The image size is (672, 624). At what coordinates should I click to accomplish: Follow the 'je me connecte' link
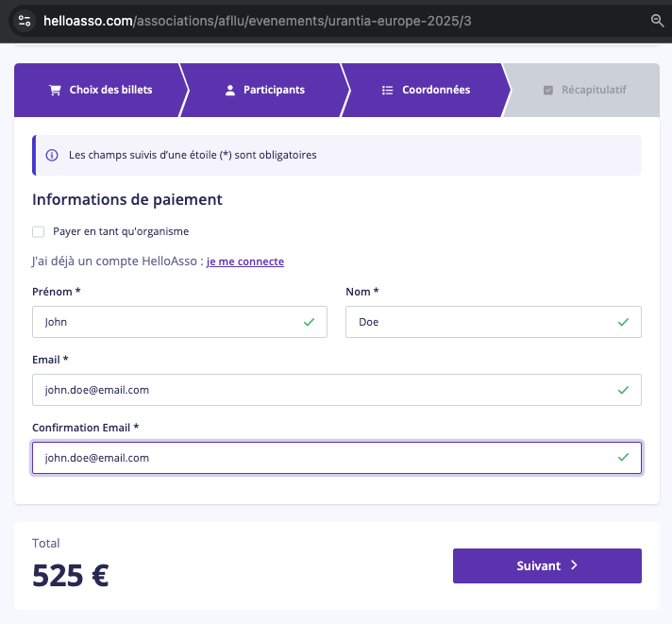pyautogui.click(x=245, y=261)
